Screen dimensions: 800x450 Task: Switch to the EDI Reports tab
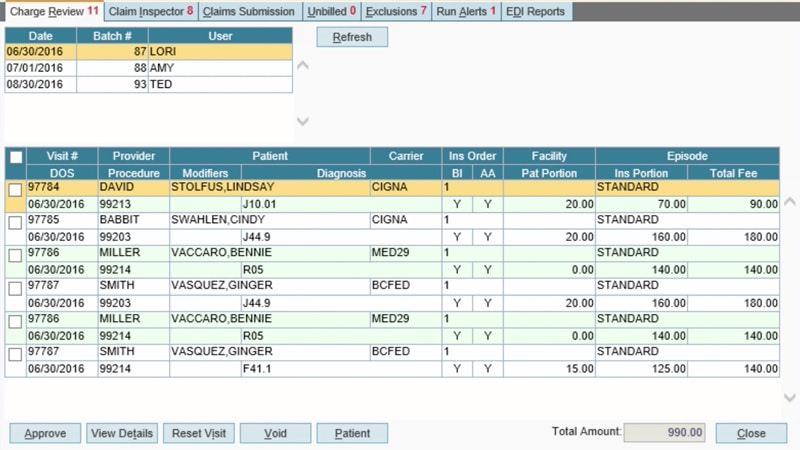tap(536, 11)
